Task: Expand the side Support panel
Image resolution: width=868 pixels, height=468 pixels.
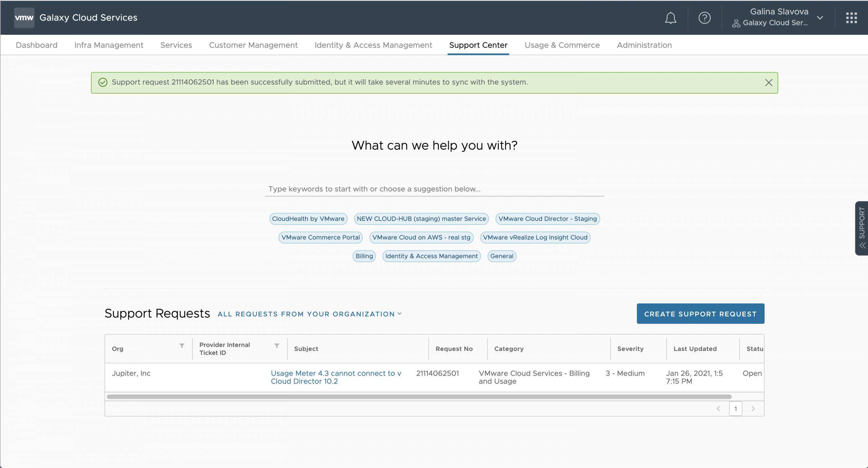Action: [x=862, y=228]
